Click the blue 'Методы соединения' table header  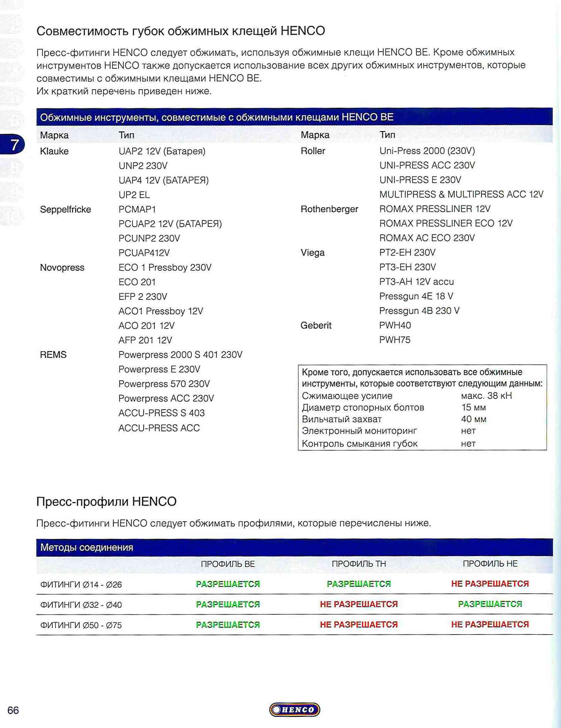click(x=86, y=547)
